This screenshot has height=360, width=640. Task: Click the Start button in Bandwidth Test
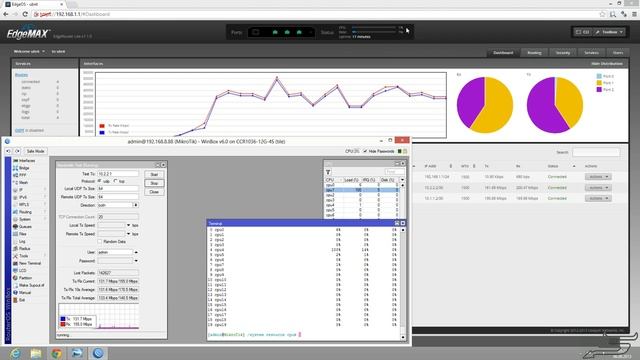154,175
